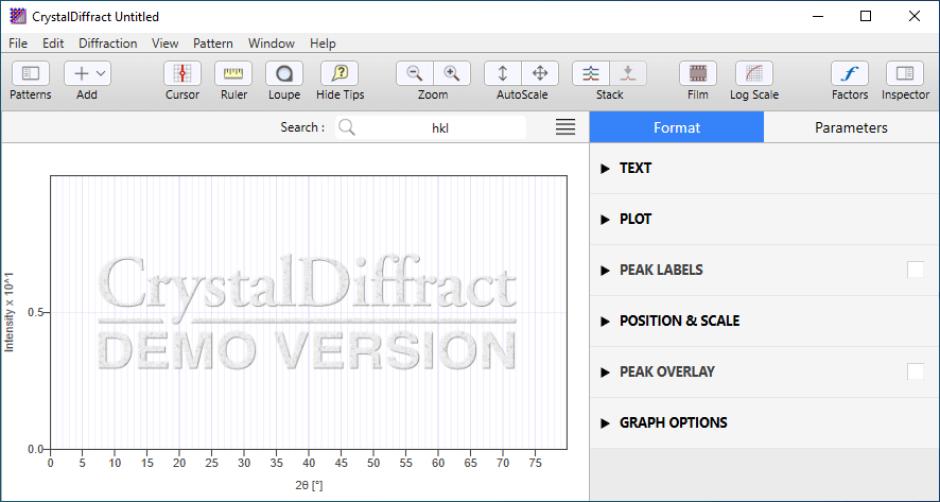Click the 2θ [°] axis label
The width and height of the screenshot is (940, 502).
[x=309, y=485]
